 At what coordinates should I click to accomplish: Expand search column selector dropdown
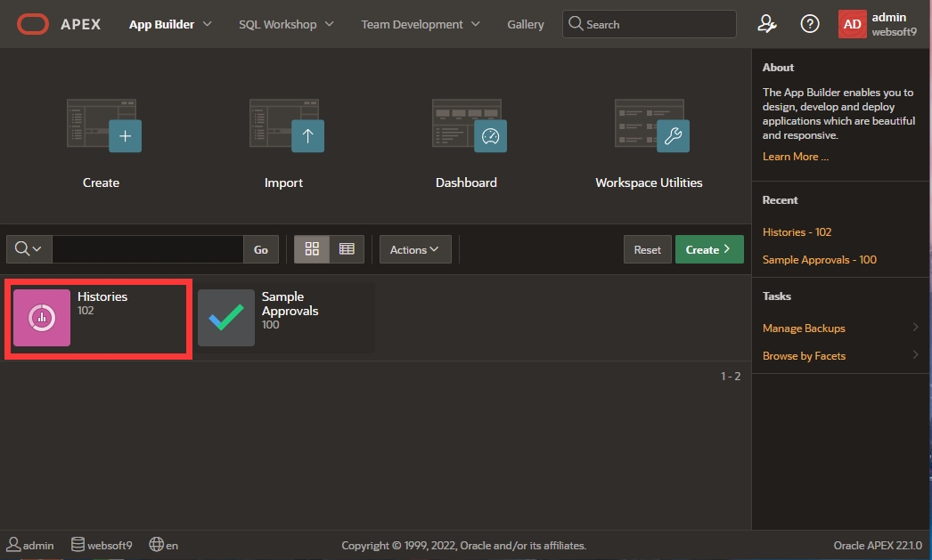[29, 249]
